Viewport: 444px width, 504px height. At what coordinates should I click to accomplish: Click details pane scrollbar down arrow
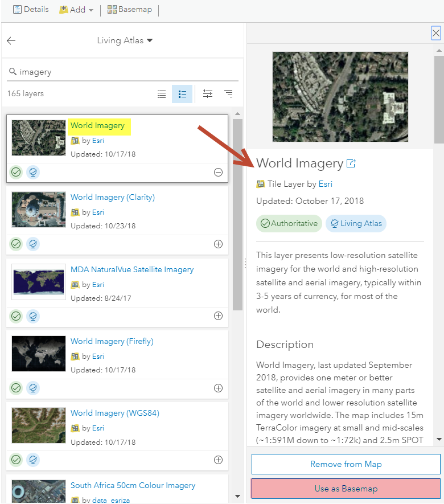tap(439, 440)
